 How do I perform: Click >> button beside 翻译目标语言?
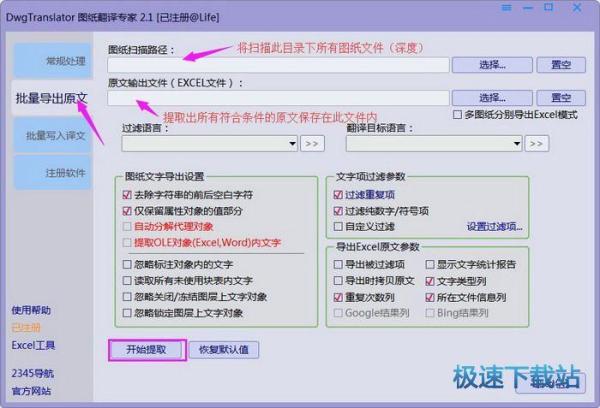click(536, 144)
